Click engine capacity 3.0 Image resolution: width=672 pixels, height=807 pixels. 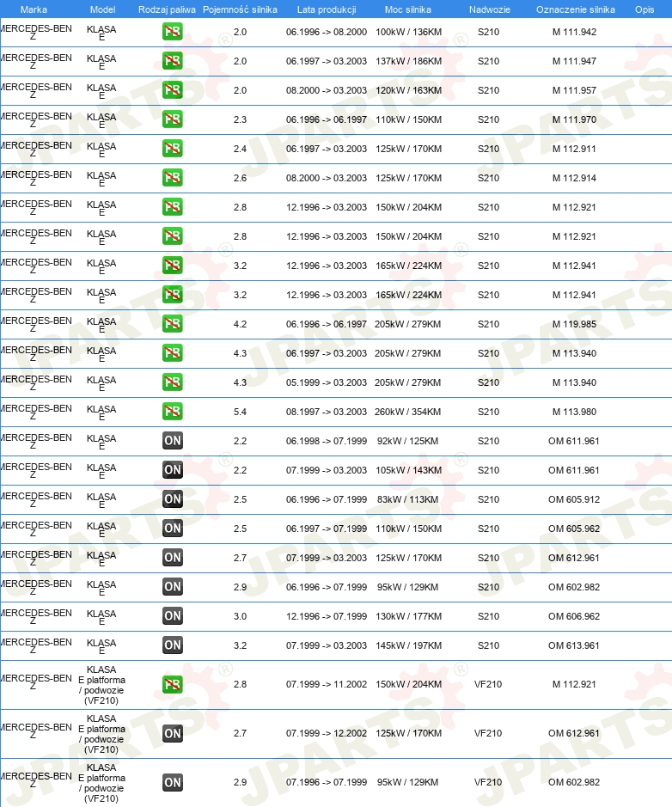(x=240, y=616)
